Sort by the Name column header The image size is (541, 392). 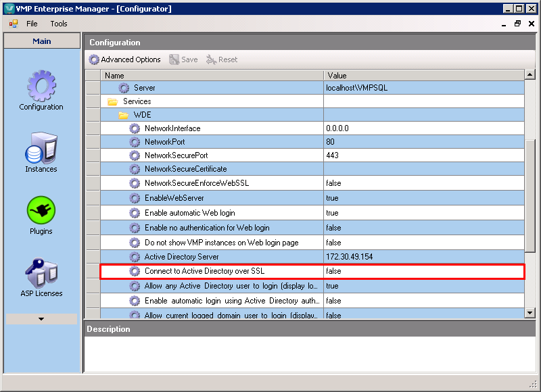212,76
